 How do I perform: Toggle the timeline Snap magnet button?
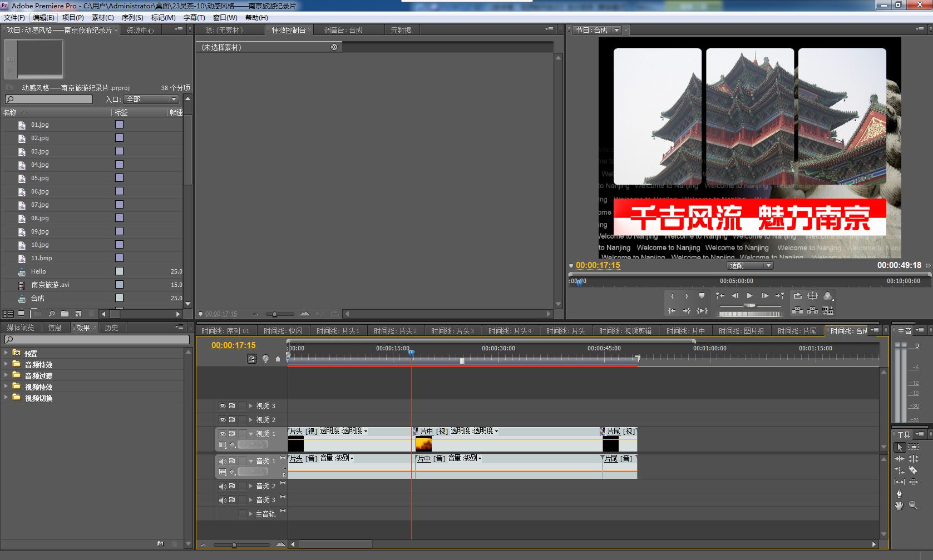point(252,359)
